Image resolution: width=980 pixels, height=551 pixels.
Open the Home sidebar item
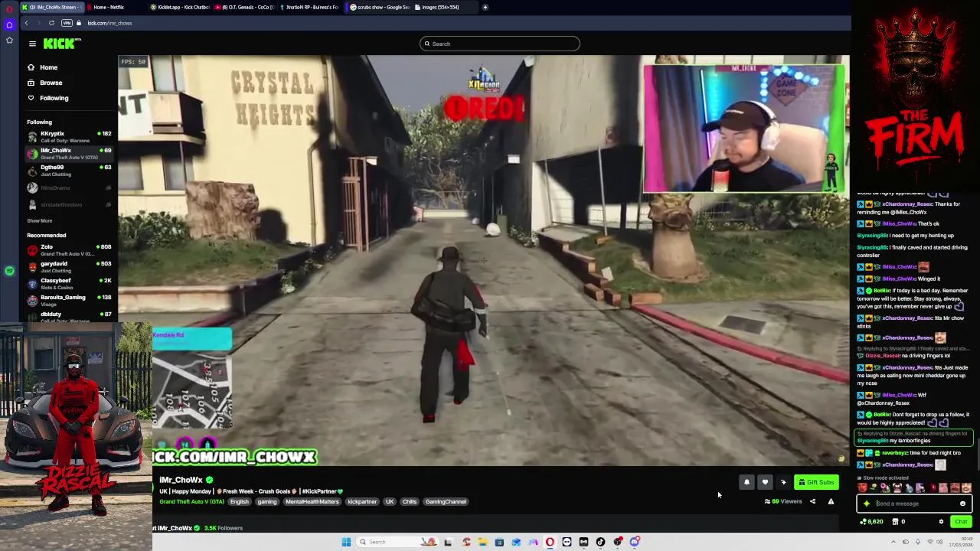[x=42, y=67]
